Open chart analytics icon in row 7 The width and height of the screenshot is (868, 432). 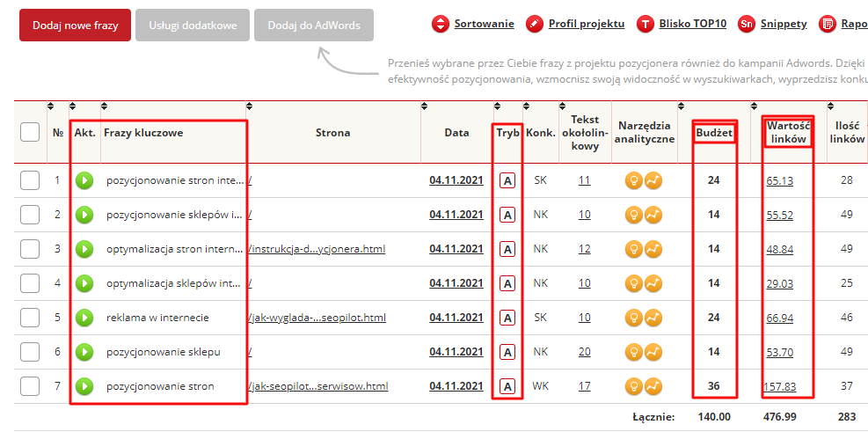[x=653, y=386]
